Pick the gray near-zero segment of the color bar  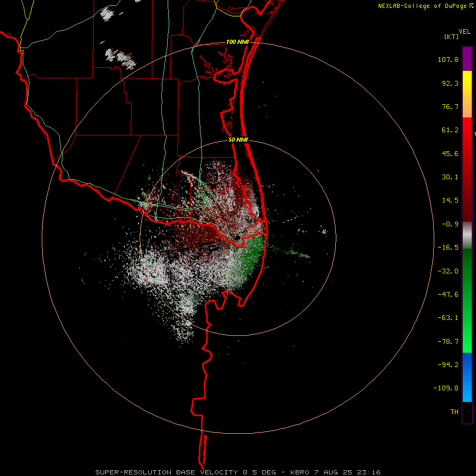click(467, 235)
